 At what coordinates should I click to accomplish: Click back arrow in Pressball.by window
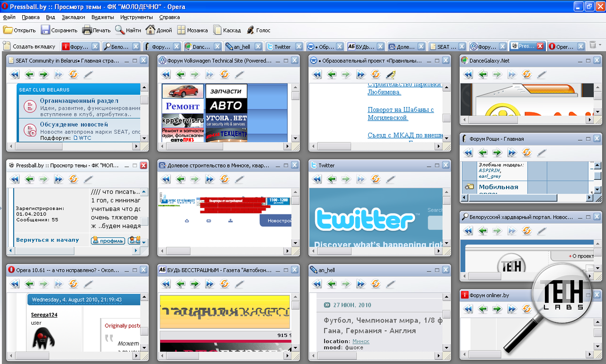(29, 179)
